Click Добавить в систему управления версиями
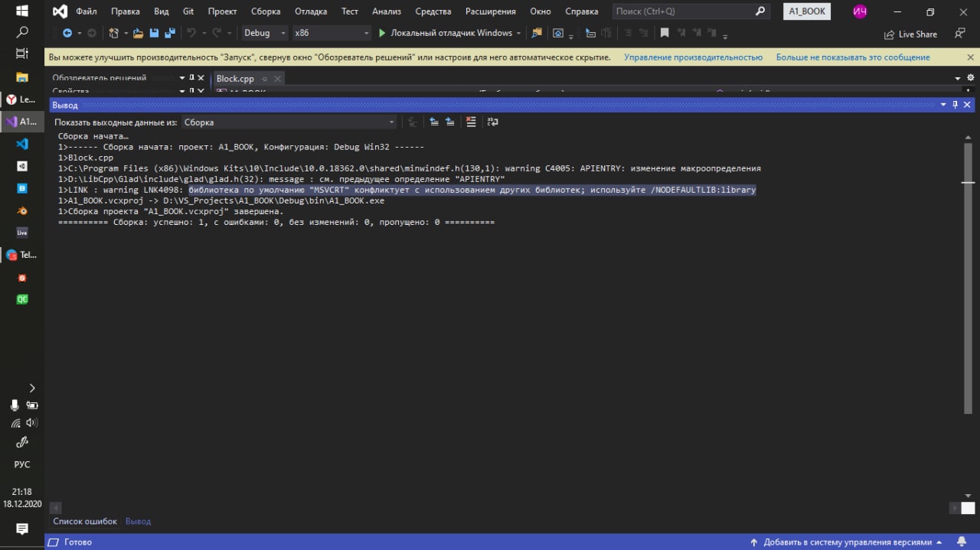 [846, 542]
